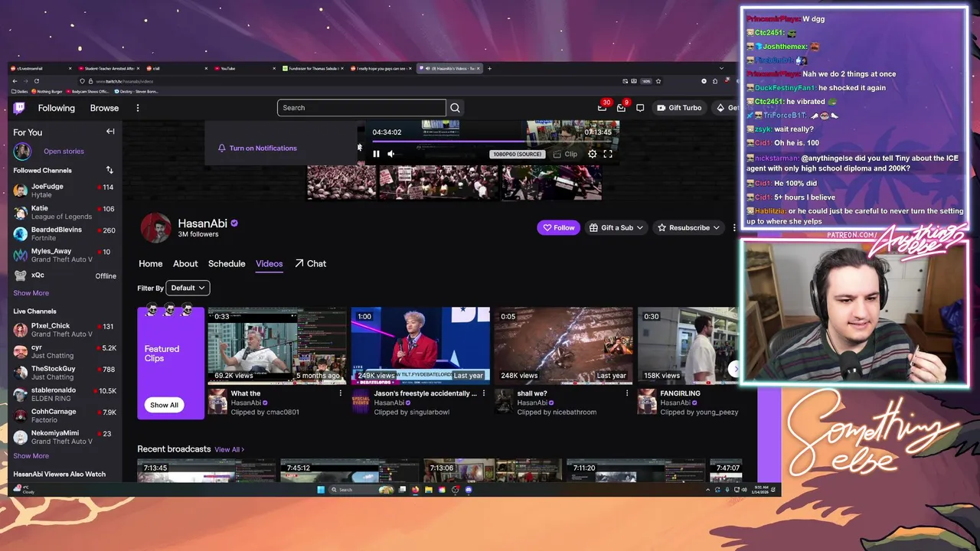Image resolution: width=980 pixels, height=551 pixels.
Task: Open BeardedBlevins channel in sidebar
Action: 64,233
